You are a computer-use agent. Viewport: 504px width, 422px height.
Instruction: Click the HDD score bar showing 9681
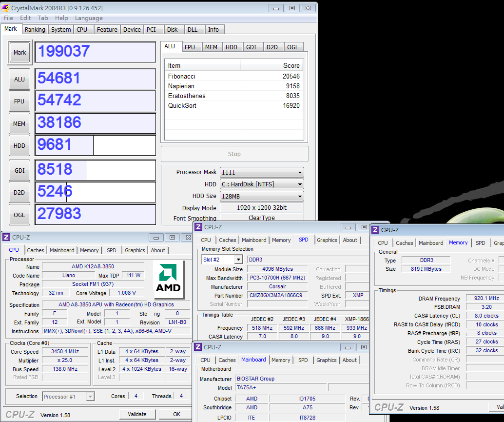pos(96,145)
